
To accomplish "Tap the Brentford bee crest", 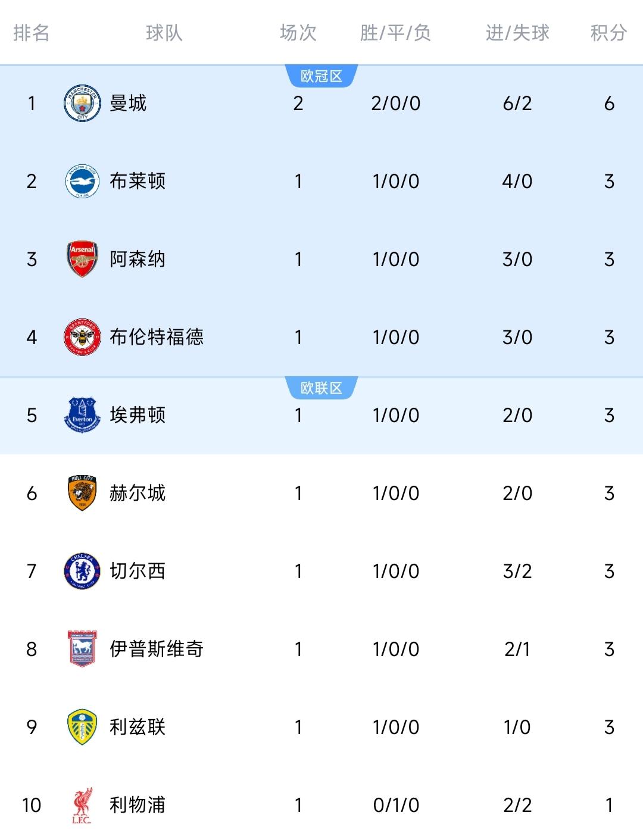I will click(x=82, y=337).
